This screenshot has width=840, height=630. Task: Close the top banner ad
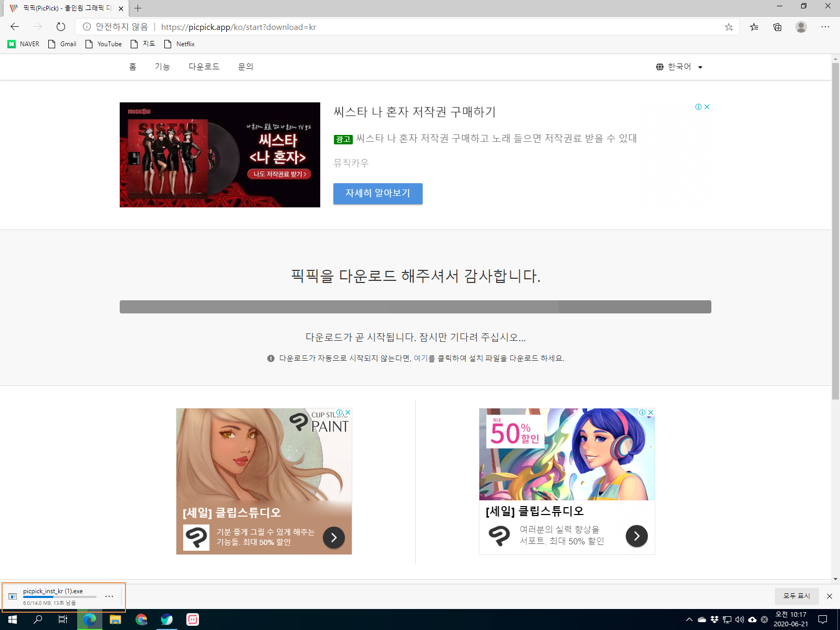pyautogui.click(x=707, y=107)
